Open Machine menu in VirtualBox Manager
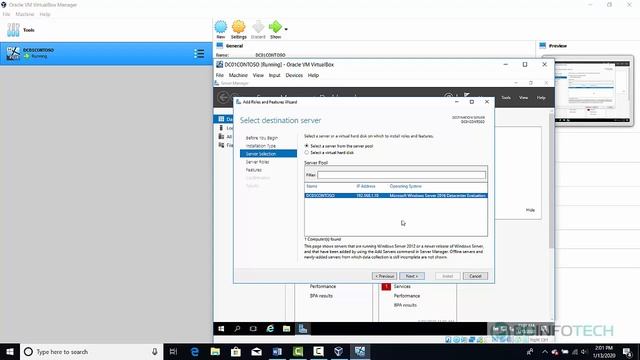This screenshot has width=640, height=360. pyautogui.click(x=25, y=14)
